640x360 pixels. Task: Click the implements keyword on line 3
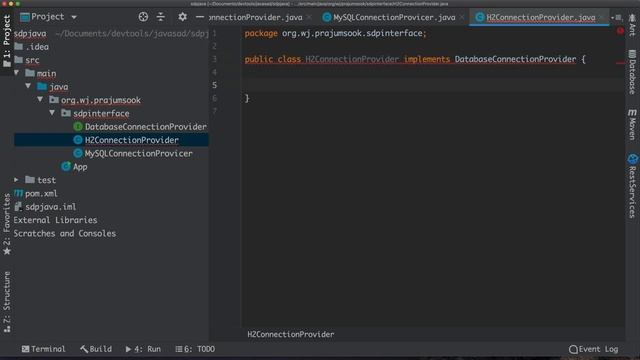click(x=427, y=59)
